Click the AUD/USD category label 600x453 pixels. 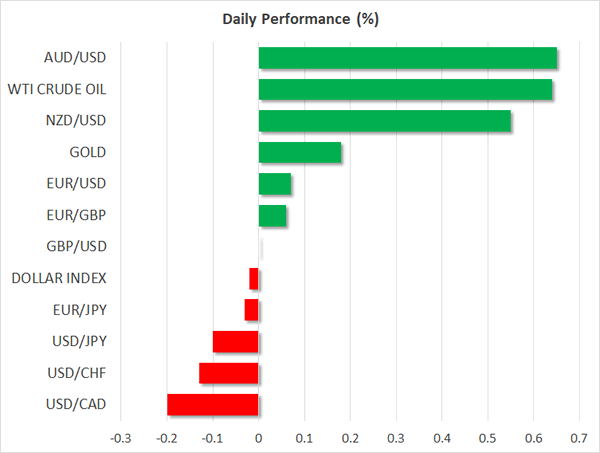75,58
